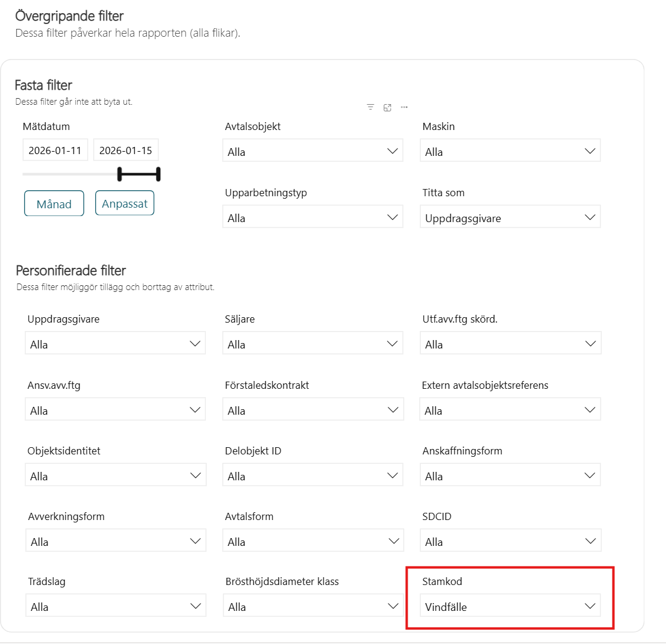Select the Anpassat date button

tap(125, 203)
